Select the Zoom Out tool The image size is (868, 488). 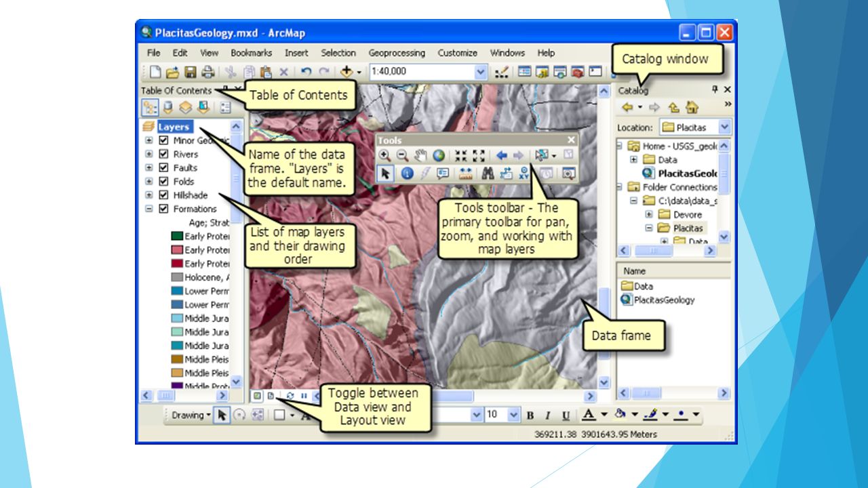(x=402, y=155)
